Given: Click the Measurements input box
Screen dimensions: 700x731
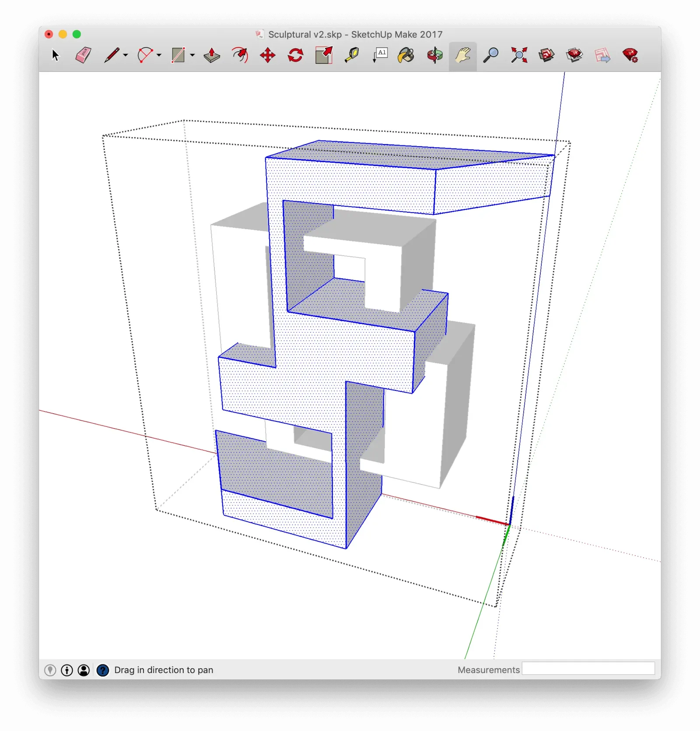Looking at the screenshot, I should tap(588, 668).
